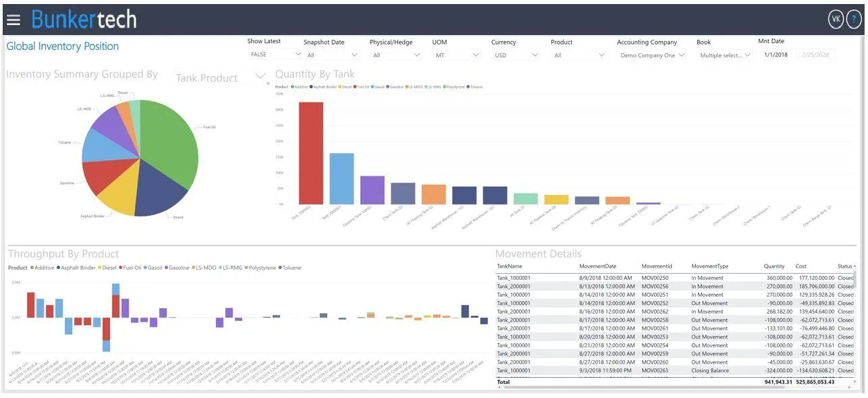Screen dimensions: 868x398
Task: Select movement row MOV00261
Action: click(675, 329)
